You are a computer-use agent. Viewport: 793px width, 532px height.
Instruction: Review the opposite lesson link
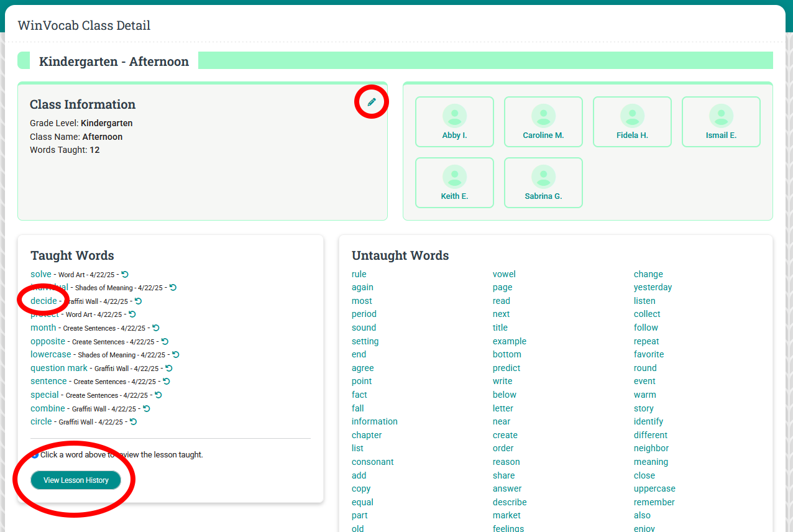48,341
